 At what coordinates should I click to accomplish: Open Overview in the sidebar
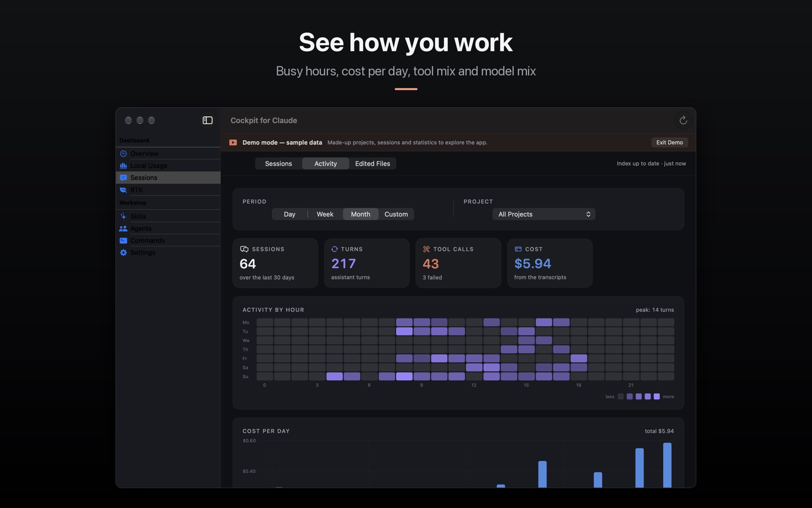[168, 153]
